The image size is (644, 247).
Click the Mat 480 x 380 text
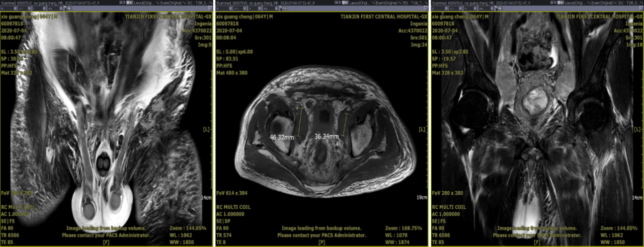(x=233, y=73)
